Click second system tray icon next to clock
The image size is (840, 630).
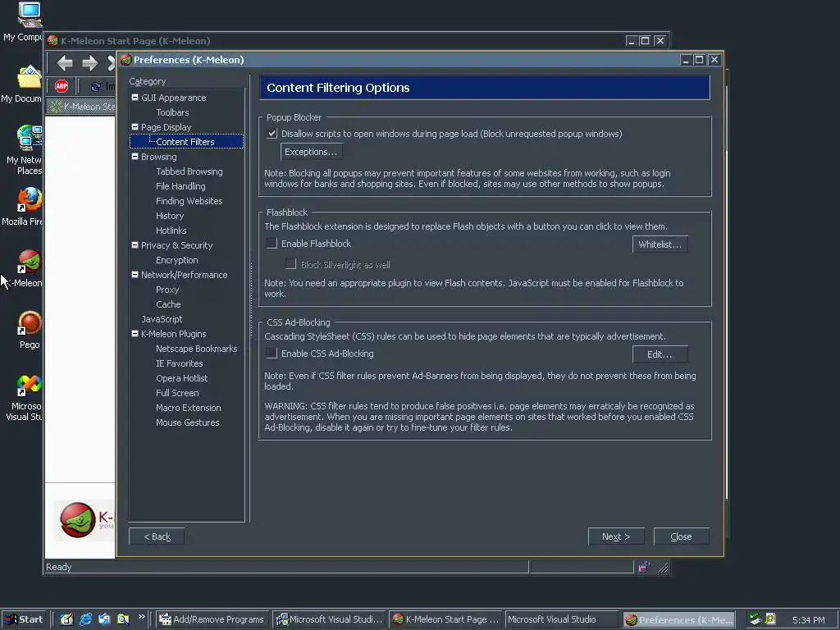(x=770, y=619)
